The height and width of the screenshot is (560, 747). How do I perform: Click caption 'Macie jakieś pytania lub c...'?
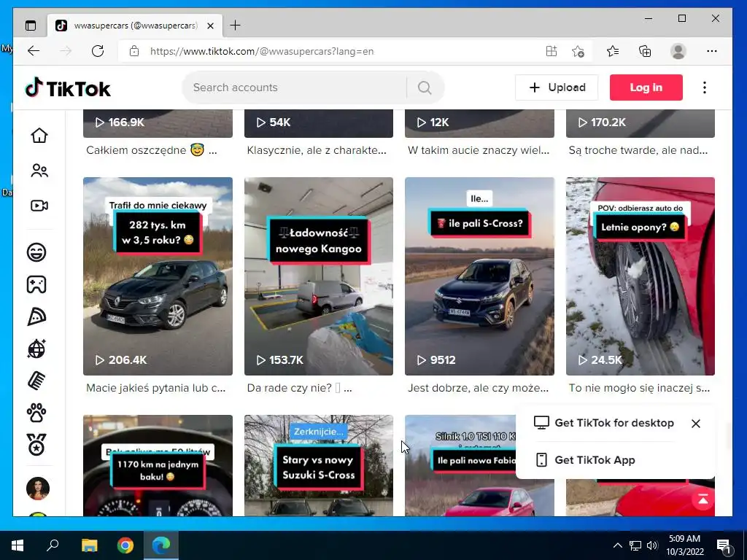tap(156, 388)
